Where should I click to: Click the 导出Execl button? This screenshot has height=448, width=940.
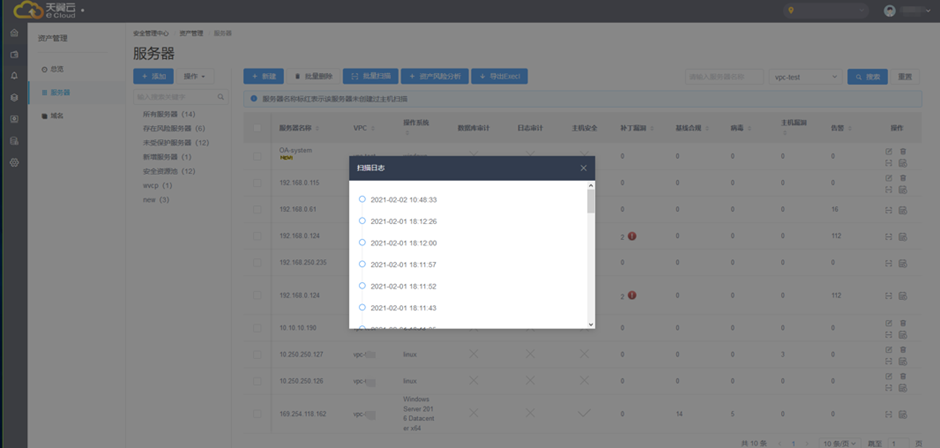click(x=500, y=76)
